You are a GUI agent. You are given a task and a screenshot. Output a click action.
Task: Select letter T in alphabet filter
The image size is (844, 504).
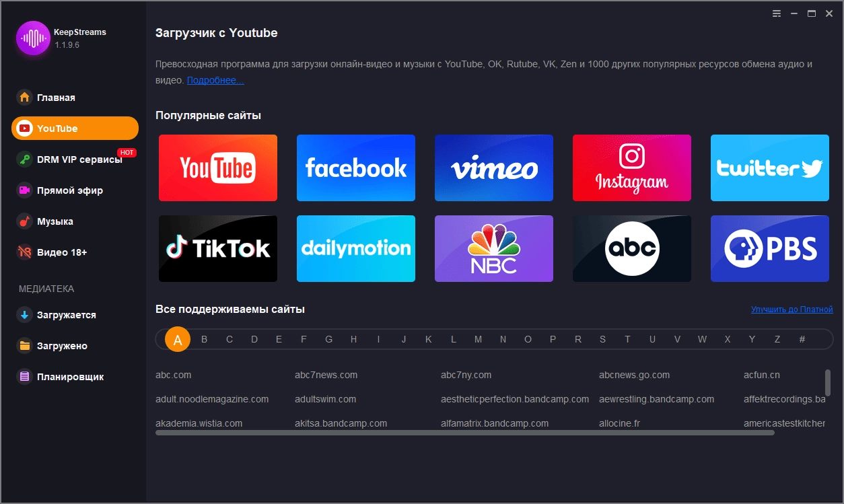627,340
